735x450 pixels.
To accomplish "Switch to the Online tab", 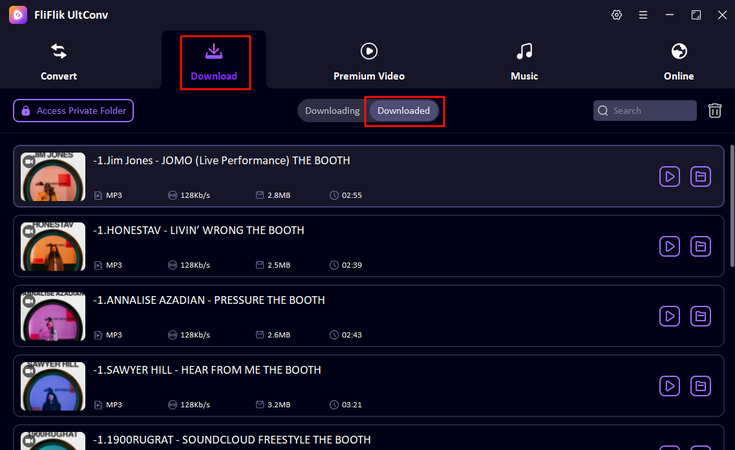I will pos(679,61).
